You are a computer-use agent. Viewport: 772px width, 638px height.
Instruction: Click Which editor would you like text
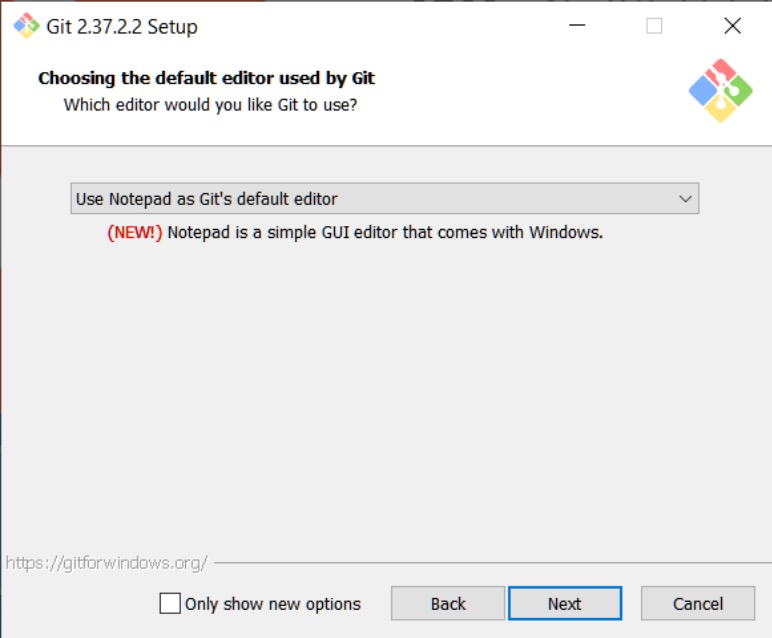(x=210, y=105)
